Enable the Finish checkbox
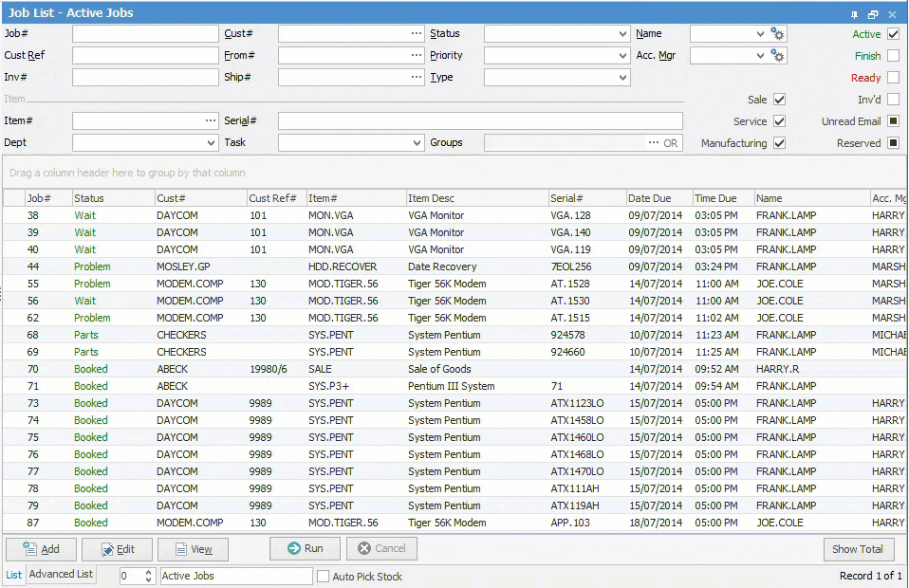This screenshot has height=588, width=909. [893, 56]
